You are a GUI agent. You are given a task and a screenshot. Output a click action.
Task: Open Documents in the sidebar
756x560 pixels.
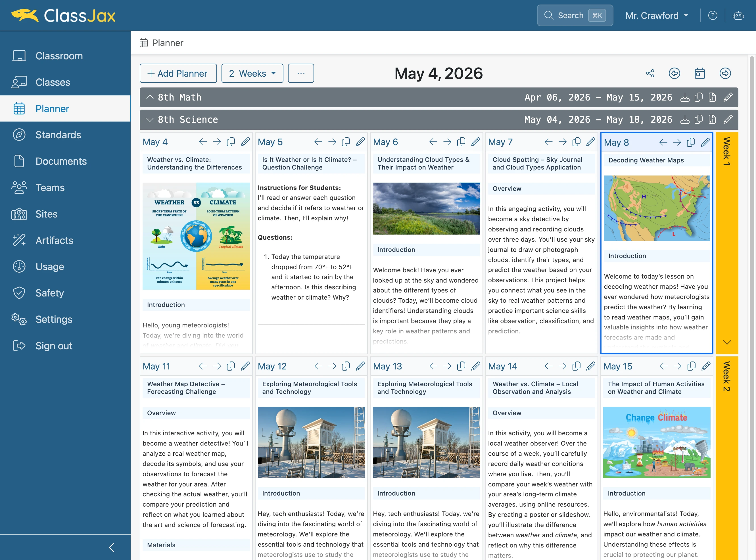[x=65, y=161]
